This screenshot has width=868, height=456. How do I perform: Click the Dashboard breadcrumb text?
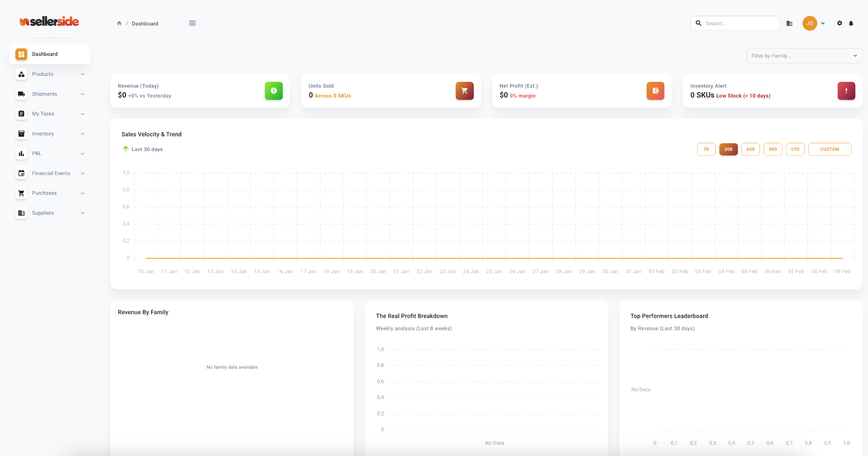pos(145,24)
